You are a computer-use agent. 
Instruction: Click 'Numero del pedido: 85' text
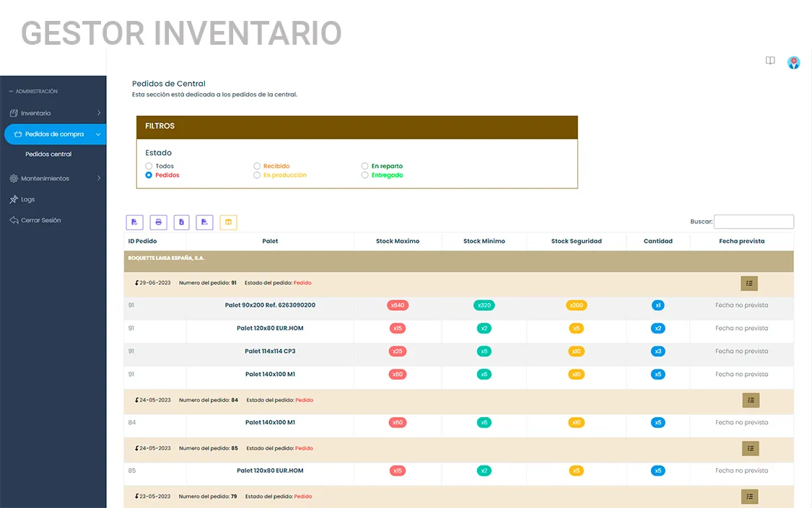point(208,448)
